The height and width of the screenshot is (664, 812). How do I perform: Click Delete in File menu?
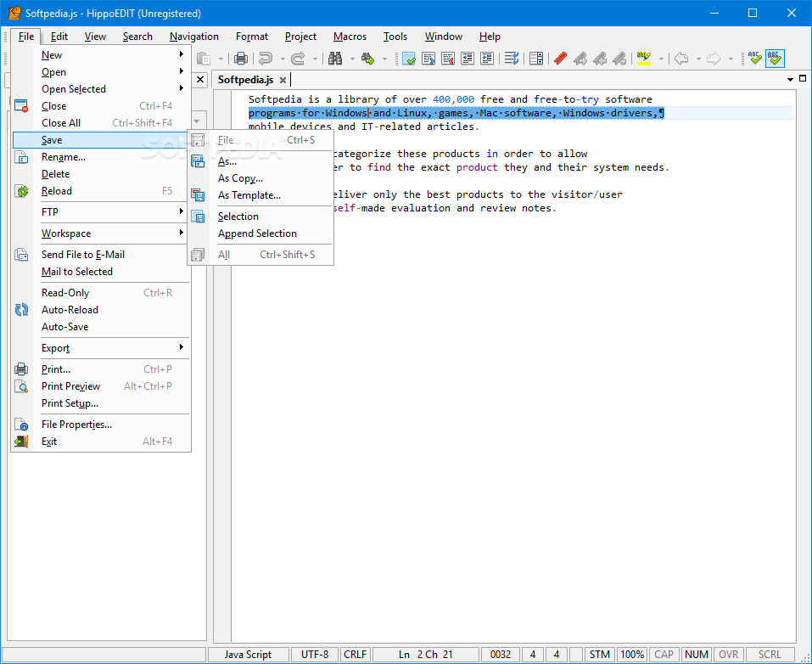(x=101, y=174)
